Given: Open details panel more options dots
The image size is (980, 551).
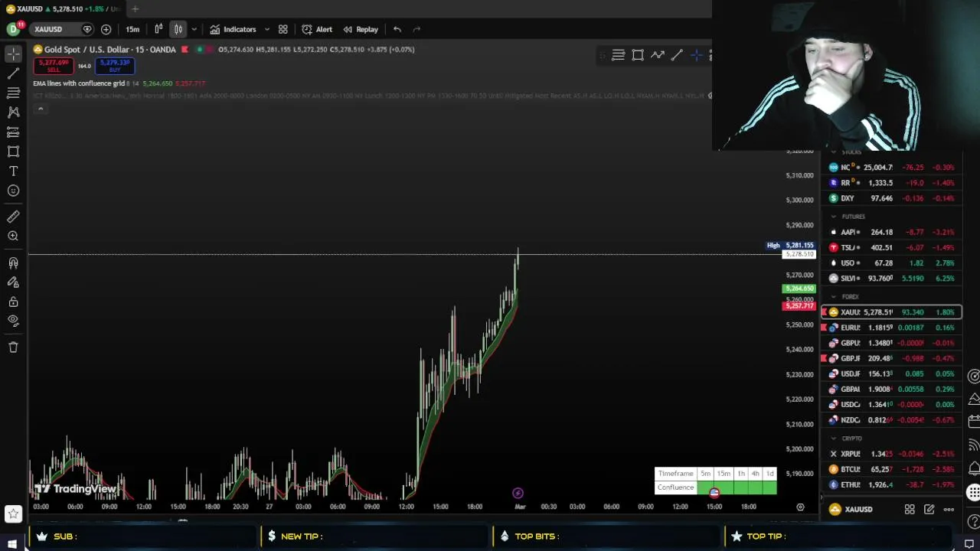Looking at the screenshot, I should click(949, 509).
